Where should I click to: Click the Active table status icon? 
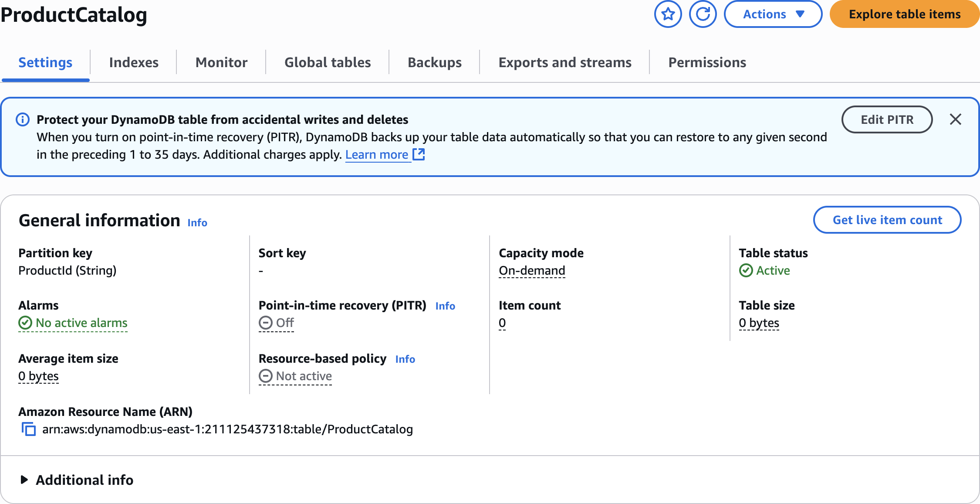[746, 271]
